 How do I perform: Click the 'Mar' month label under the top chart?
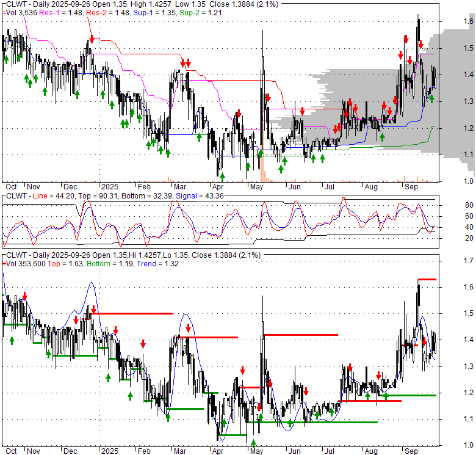179,186
